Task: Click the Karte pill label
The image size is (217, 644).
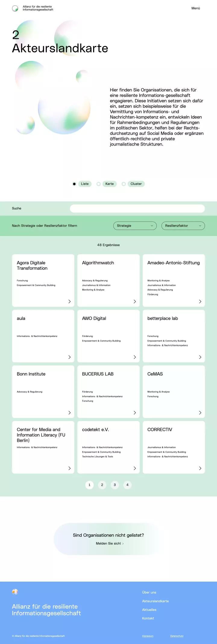Action: pos(110,184)
